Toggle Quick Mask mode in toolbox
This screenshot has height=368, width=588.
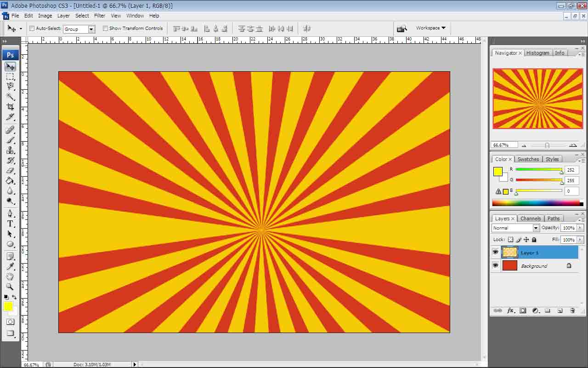[x=10, y=322]
